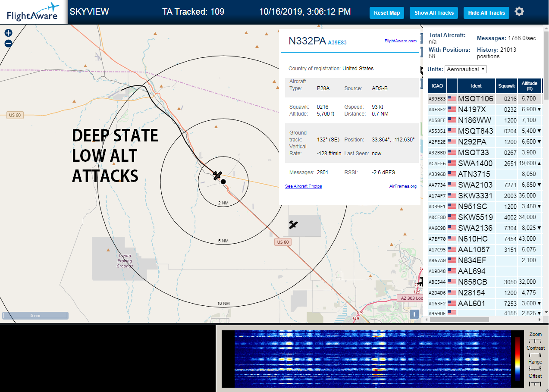Click the ICAO code A19B48 cell

click(x=437, y=271)
